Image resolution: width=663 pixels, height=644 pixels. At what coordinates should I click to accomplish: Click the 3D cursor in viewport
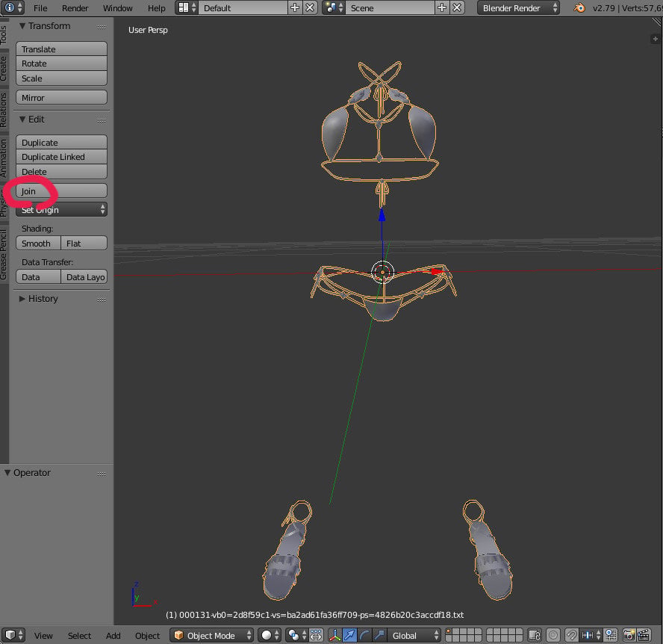click(x=382, y=272)
